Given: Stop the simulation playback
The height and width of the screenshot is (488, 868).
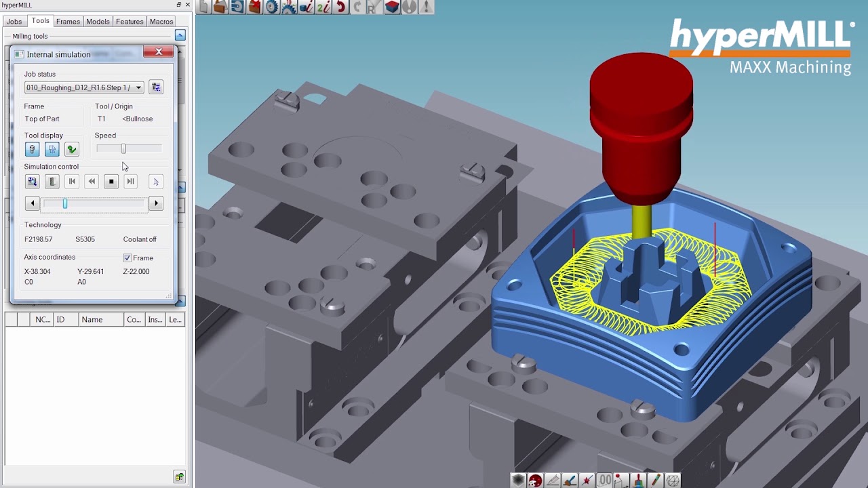Looking at the screenshot, I should pyautogui.click(x=111, y=182).
